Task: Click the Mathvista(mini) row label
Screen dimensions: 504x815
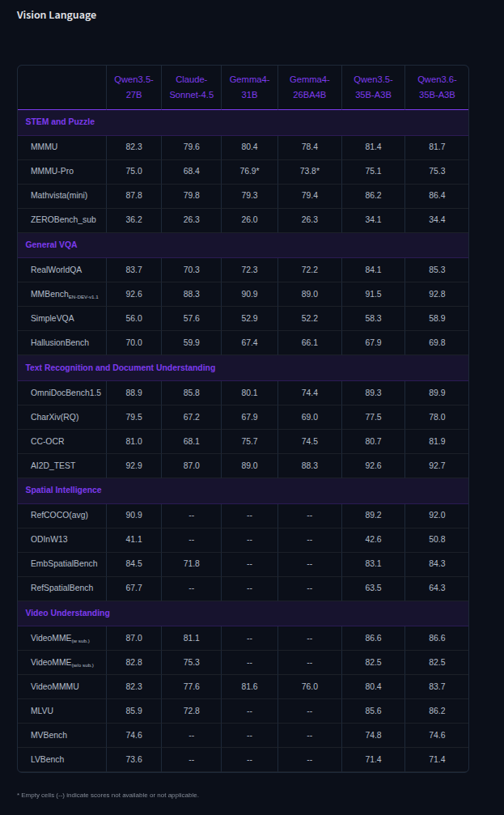Action: 59,195
